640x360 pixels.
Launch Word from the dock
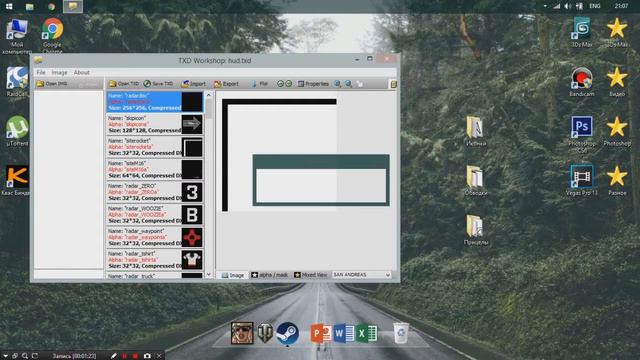coord(344,333)
